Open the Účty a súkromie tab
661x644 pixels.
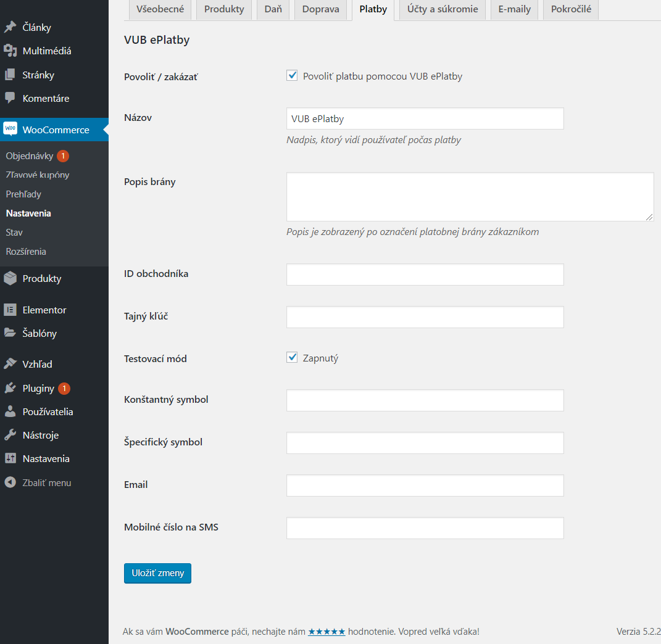pos(443,9)
